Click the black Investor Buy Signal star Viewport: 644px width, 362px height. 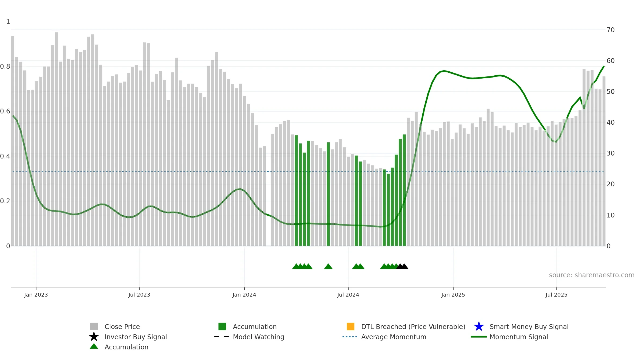click(x=94, y=337)
